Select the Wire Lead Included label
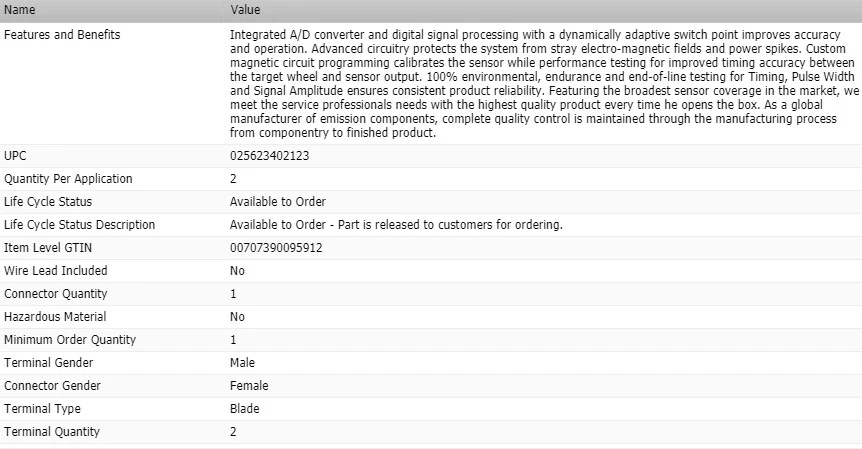The width and height of the screenshot is (862, 449). (56, 271)
